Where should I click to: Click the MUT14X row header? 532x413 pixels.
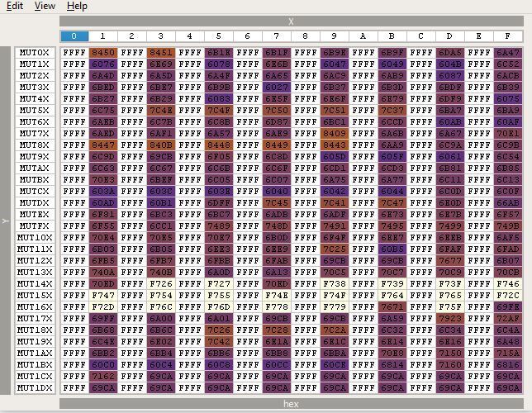(x=35, y=284)
